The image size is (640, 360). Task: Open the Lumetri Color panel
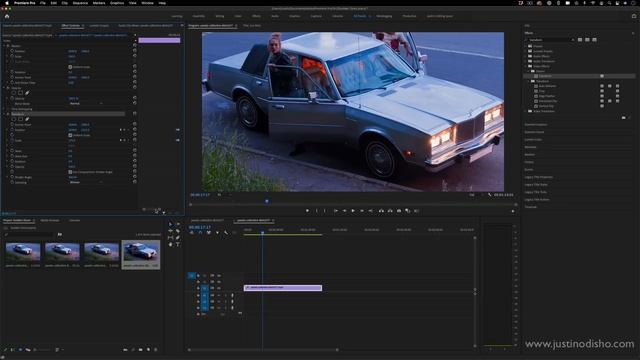[533, 140]
